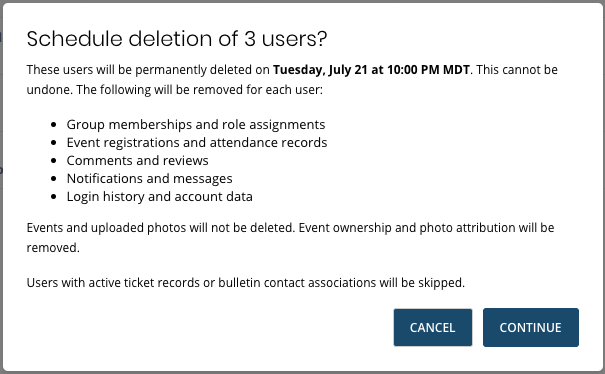Select the 'Login history and account data' item

[x=159, y=196]
